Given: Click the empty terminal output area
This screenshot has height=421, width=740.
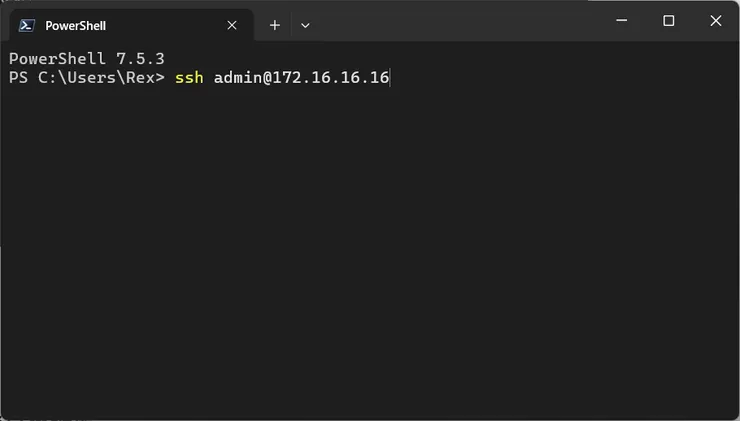Looking at the screenshot, I should pos(370,250).
